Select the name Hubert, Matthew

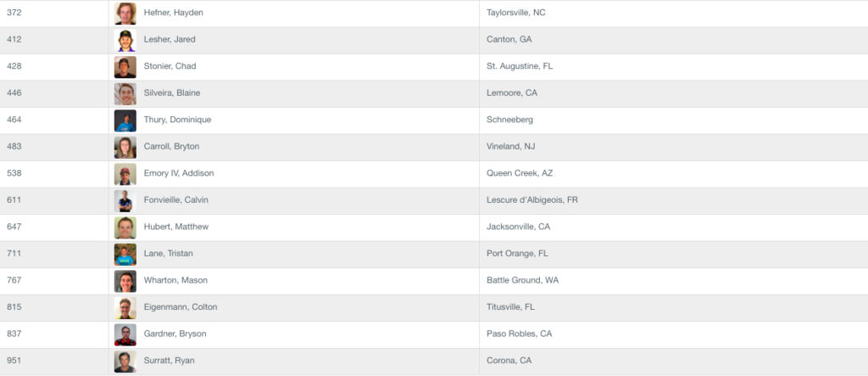[x=176, y=227]
